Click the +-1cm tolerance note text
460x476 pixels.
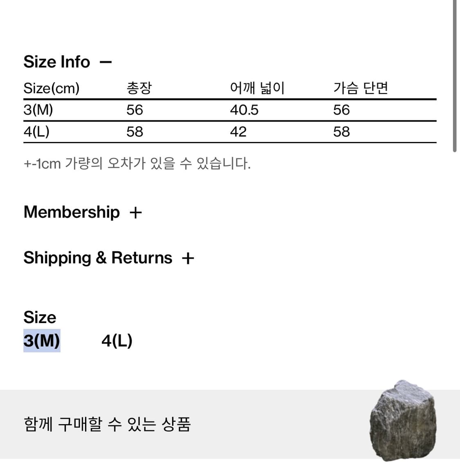(x=137, y=164)
